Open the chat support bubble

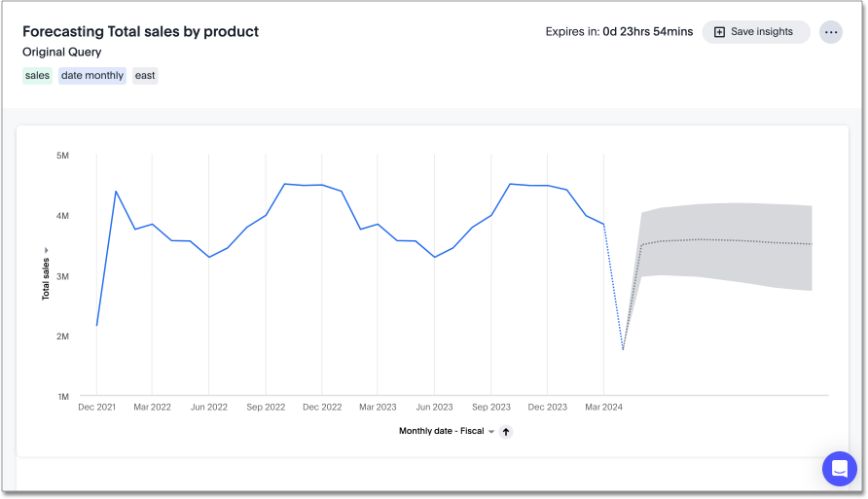(x=839, y=469)
